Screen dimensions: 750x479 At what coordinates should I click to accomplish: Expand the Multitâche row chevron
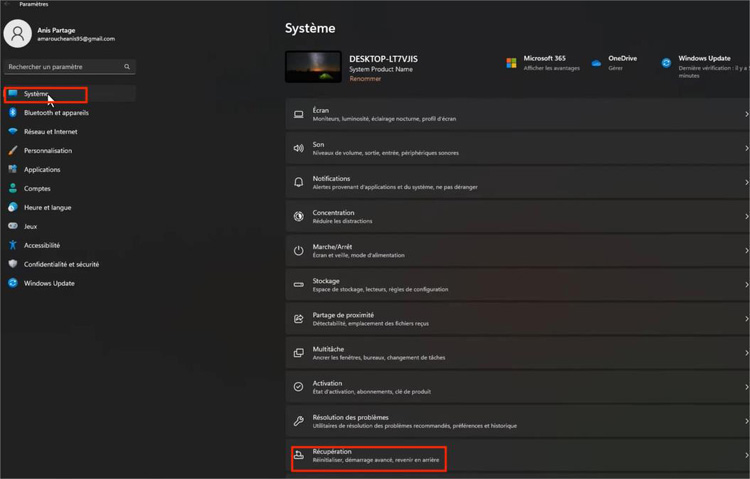pyautogui.click(x=746, y=353)
